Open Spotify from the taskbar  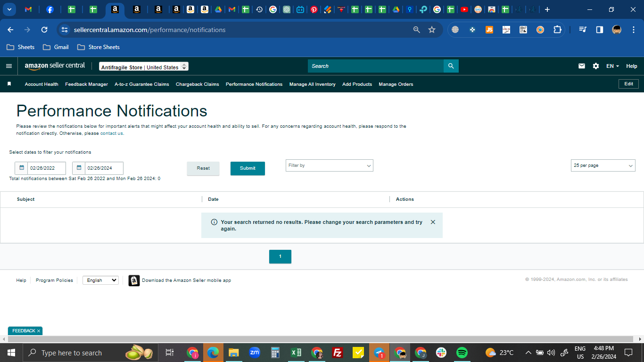click(x=462, y=353)
